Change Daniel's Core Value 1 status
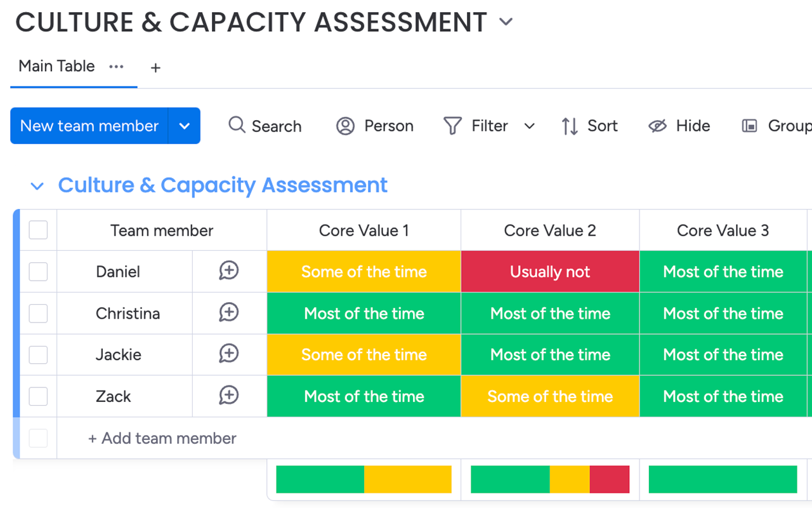812x508 pixels. pyautogui.click(x=364, y=271)
